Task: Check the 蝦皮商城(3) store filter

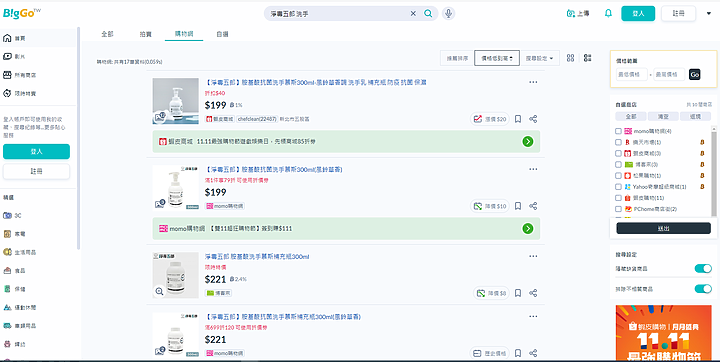Action: (x=618, y=153)
